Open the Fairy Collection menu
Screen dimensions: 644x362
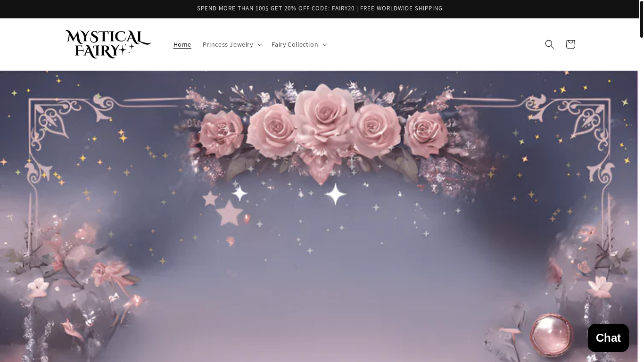pos(299,44)
